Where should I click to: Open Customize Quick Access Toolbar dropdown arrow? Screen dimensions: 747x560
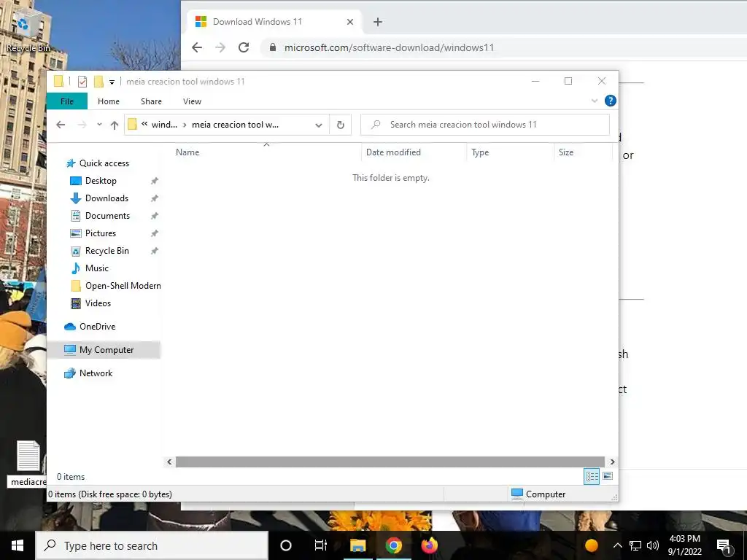pos(112,82)
